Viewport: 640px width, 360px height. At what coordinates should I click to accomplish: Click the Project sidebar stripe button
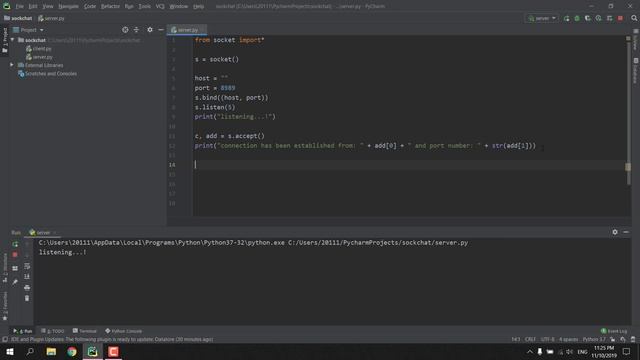tap(5, 40)
